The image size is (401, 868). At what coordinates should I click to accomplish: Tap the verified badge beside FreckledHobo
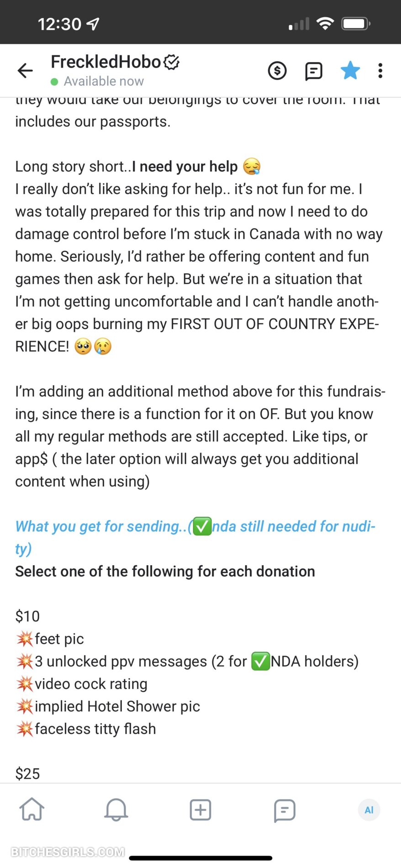(172, 62)
